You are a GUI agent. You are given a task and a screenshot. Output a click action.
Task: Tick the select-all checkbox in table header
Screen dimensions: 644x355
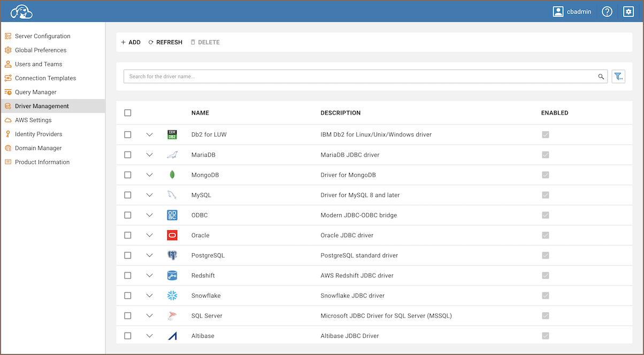(127, 113)
